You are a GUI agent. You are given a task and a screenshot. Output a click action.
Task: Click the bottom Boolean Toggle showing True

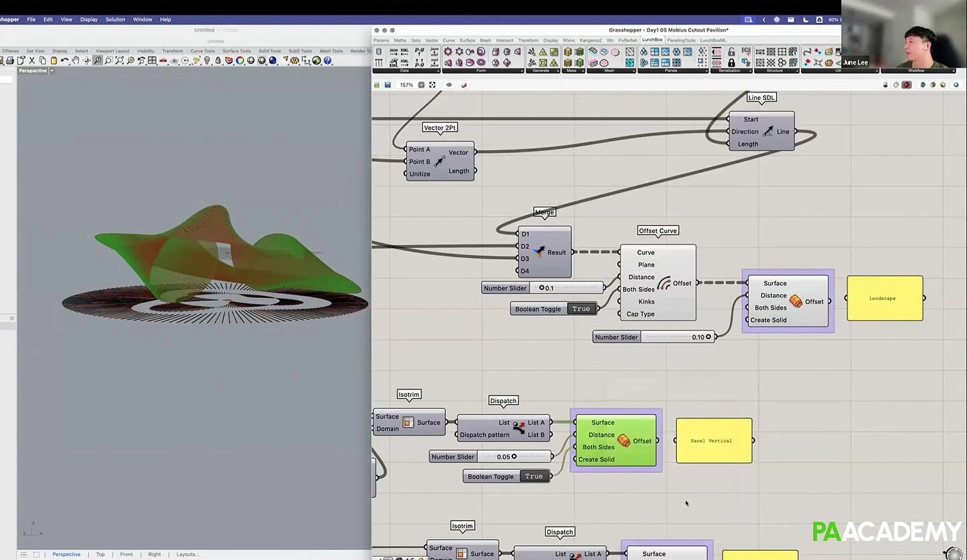click(534, 476)
